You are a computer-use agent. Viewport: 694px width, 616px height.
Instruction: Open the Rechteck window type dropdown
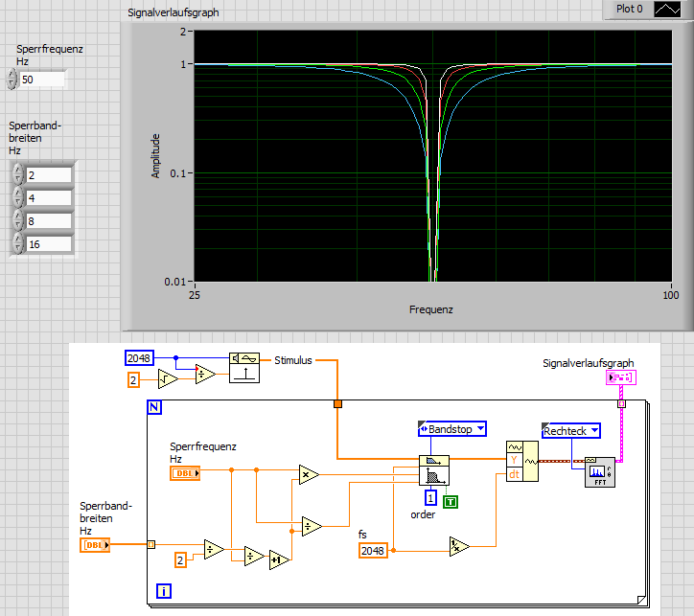(x=570, y=431)
